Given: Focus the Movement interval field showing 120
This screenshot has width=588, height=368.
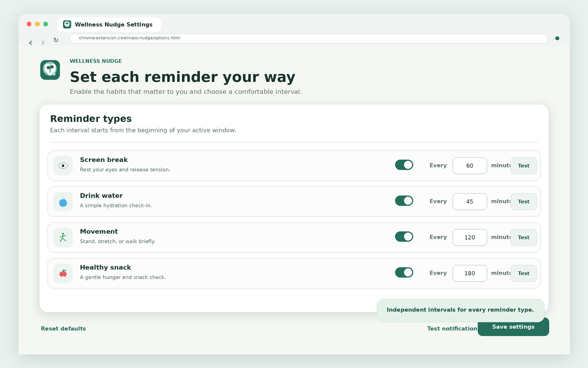Looking at the screenshot, I should coord(469,237).
